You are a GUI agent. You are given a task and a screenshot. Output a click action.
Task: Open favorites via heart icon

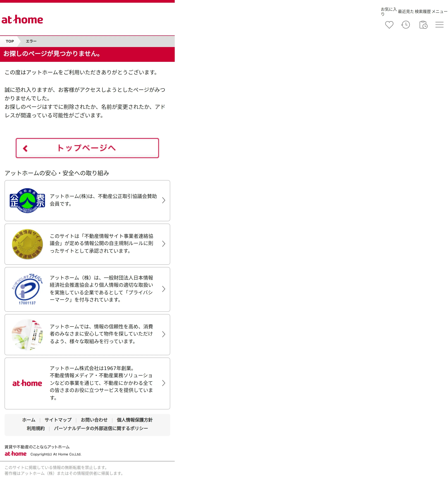coord(389,25)
